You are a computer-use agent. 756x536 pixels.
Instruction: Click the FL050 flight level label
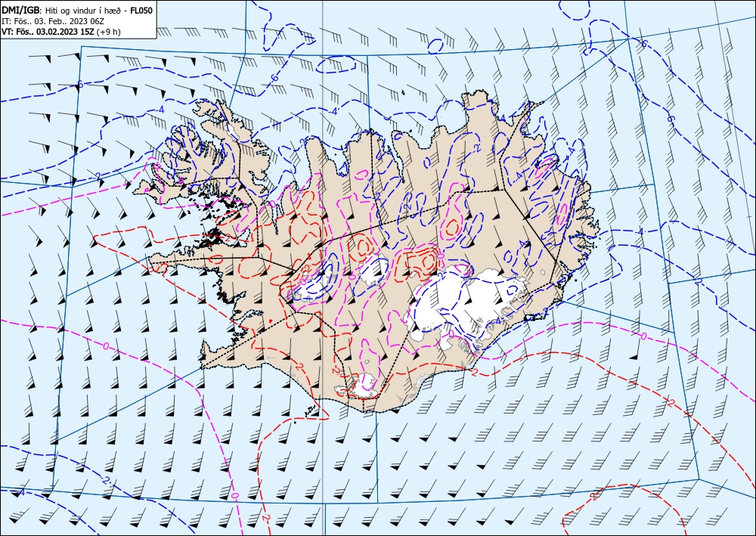141,10
